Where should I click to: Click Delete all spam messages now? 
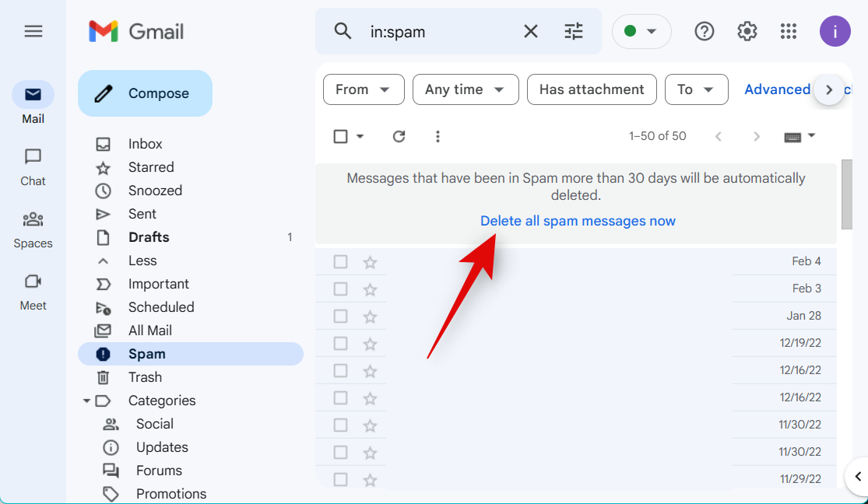click(578, 222)
